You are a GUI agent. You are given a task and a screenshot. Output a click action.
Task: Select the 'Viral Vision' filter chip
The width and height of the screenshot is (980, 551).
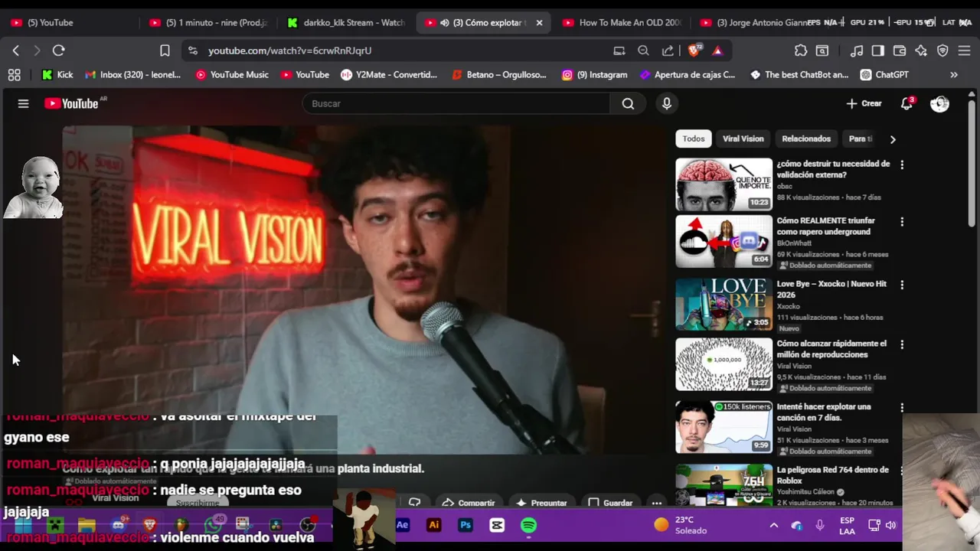743,139
